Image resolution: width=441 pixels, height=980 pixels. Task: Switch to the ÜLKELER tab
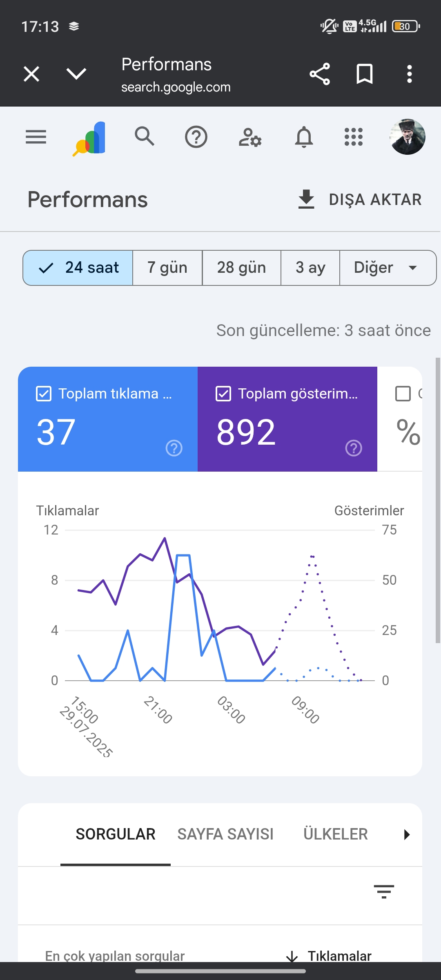coord(336,834)
